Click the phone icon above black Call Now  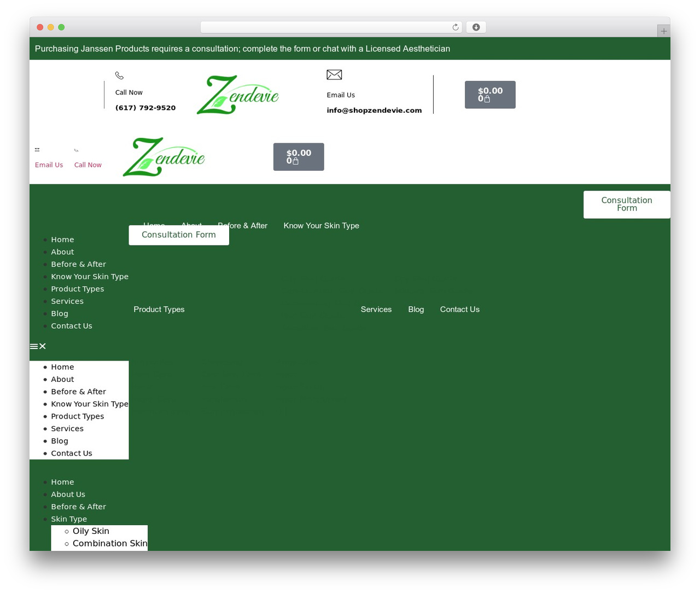(x=119, y=75)
